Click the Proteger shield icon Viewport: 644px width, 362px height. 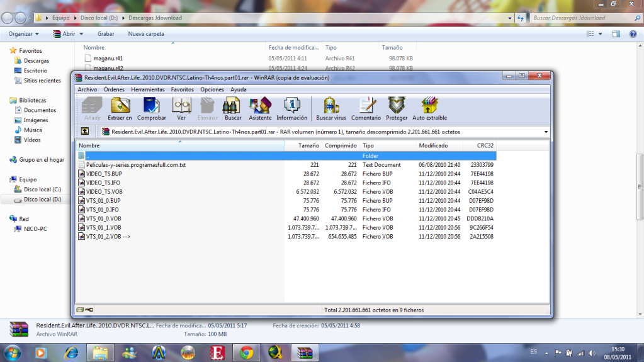tap(397, 108)
